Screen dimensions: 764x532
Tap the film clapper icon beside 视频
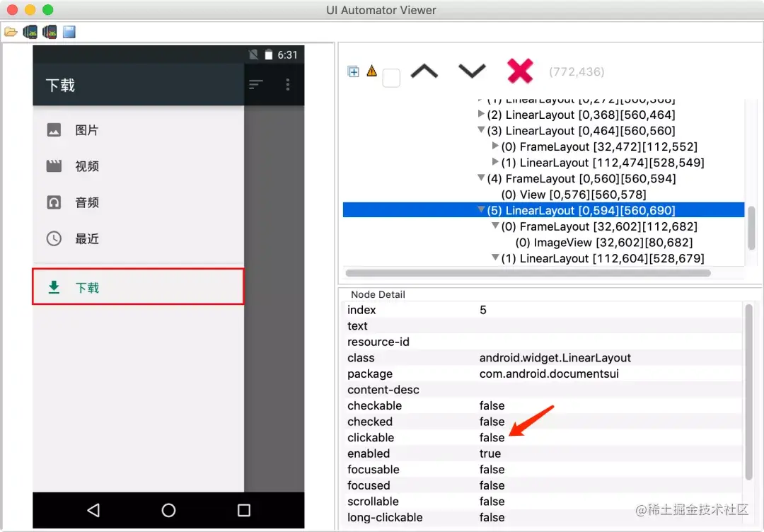point(54,166)
